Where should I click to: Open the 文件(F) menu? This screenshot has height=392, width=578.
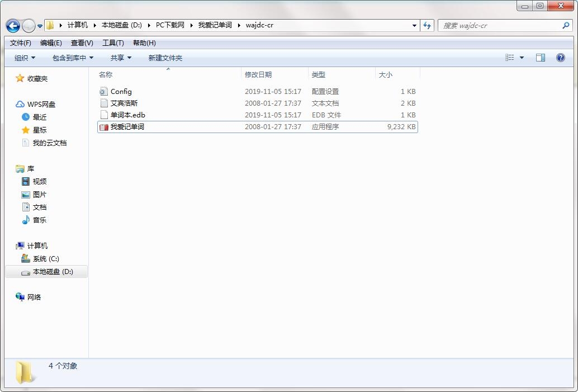coord(20,42)
